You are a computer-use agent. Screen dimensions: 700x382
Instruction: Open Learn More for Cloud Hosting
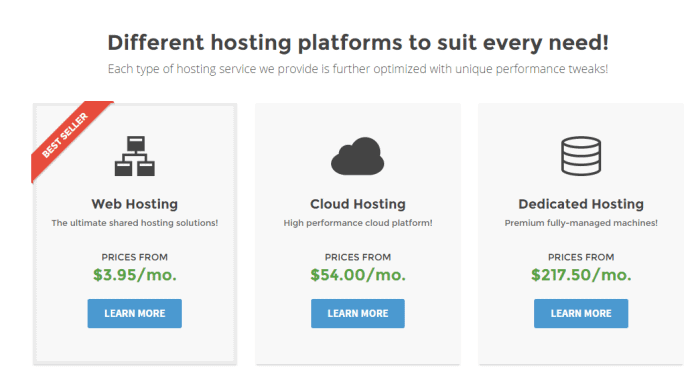click(358, 313)
